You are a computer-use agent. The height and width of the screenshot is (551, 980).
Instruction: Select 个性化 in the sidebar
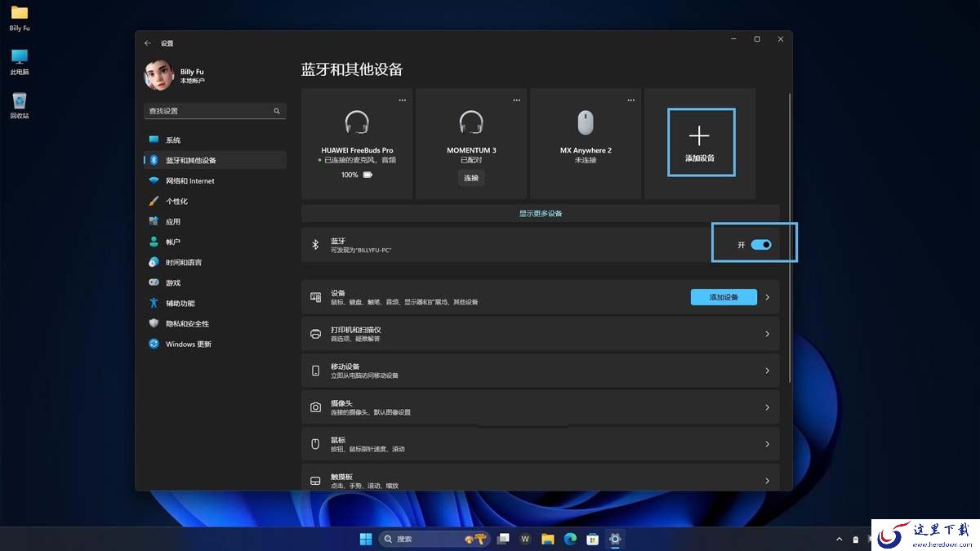176,202
